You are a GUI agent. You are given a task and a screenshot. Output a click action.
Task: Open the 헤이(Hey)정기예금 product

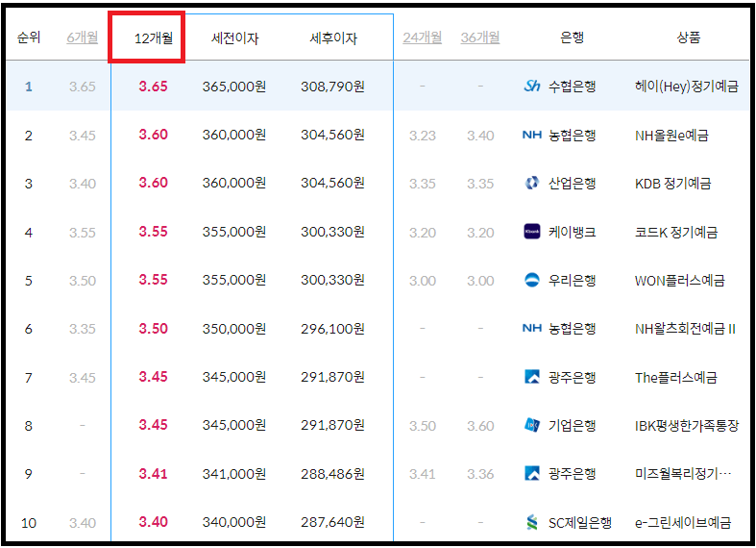(x=687, y=87)
